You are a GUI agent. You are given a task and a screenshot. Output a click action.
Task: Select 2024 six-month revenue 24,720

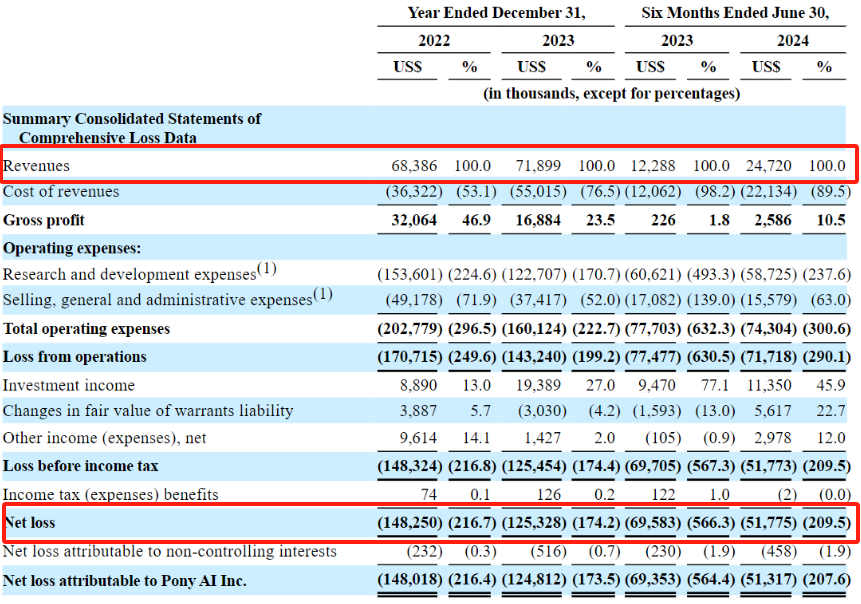tap(769, 166)
